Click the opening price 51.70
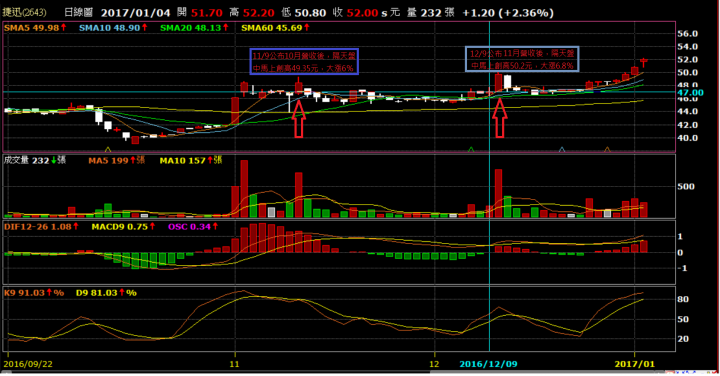The width and height of the screenshot is (720, 376). point(207,13)
